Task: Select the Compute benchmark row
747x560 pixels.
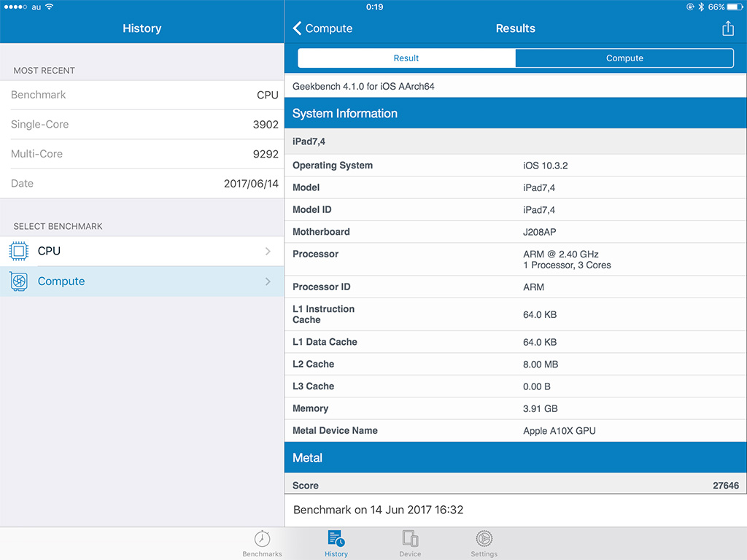Action: [142, 281]
